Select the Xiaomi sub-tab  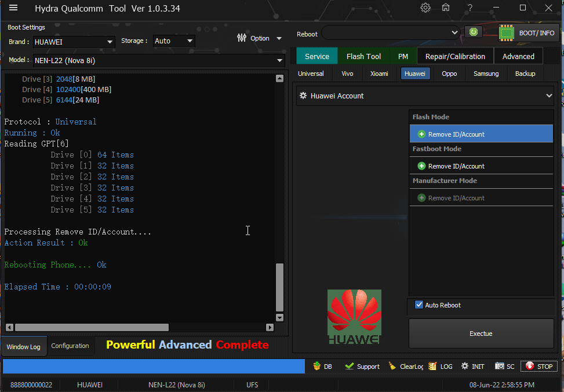pos(379,74)
